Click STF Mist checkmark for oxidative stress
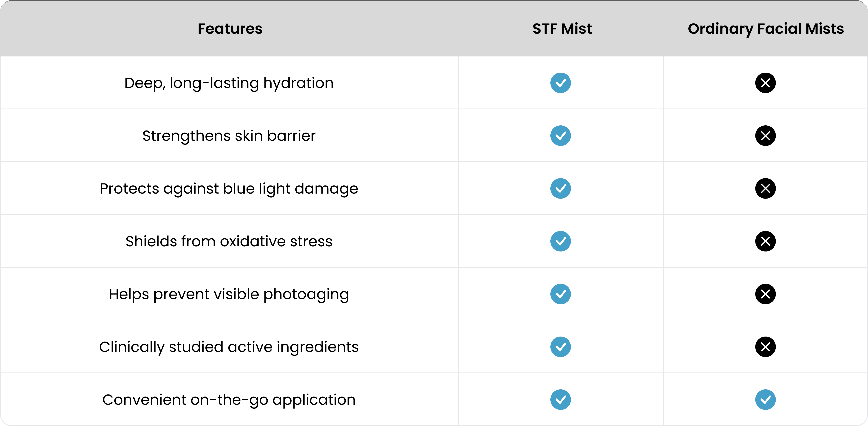 coord(560,241)
